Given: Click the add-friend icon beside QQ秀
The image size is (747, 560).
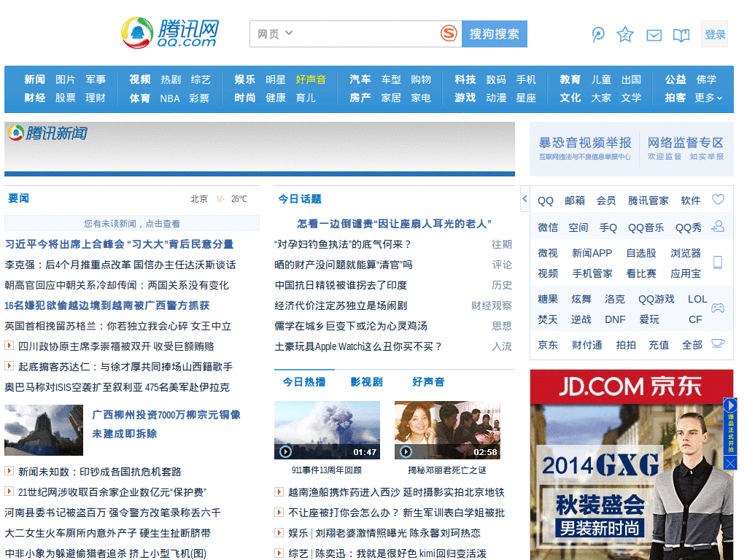Looking at the screenshot, I should pos(718,227).
